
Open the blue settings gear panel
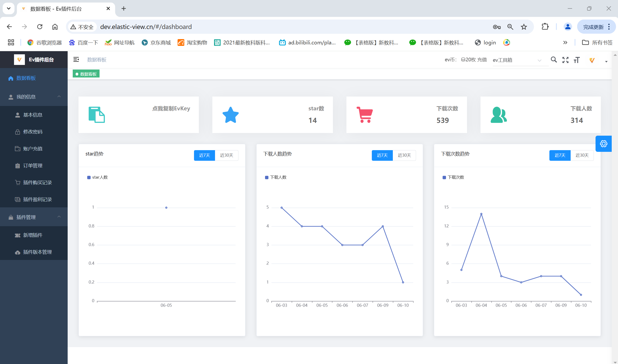tap(604, 144)
